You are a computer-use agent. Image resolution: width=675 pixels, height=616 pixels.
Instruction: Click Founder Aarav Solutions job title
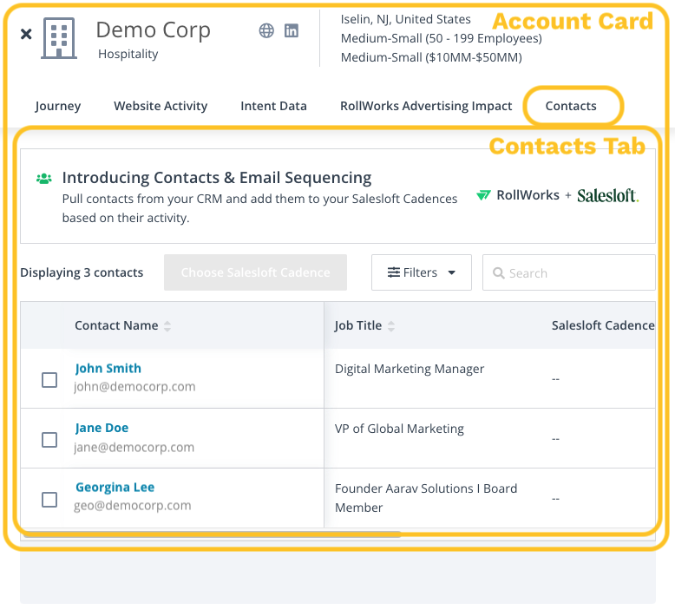pyautogui.click(x=426, y=498)
